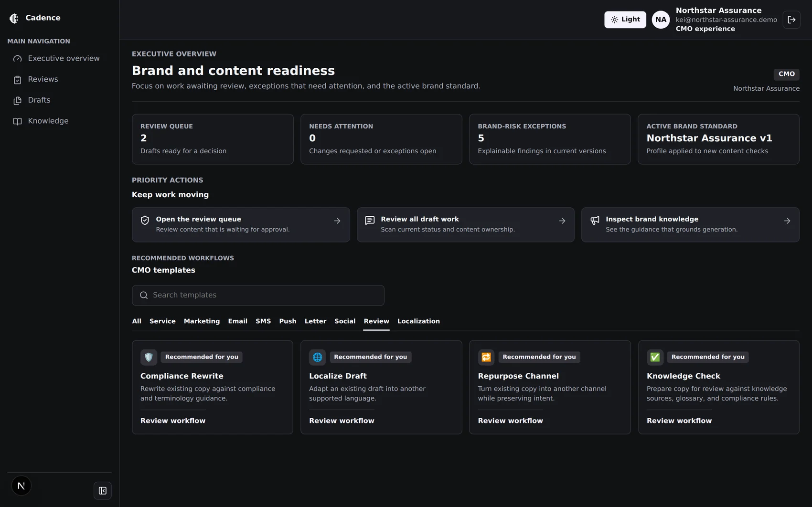Click the Brand and content readiness heading

pyautogui.click(x=233, y=71)
